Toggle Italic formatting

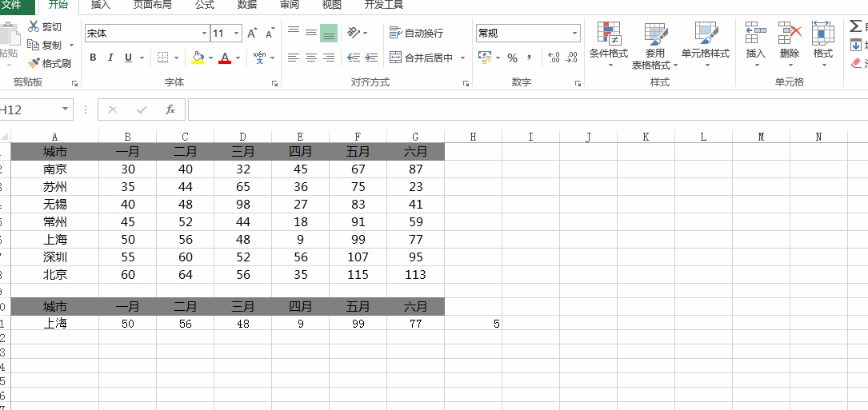pos(110,58)
